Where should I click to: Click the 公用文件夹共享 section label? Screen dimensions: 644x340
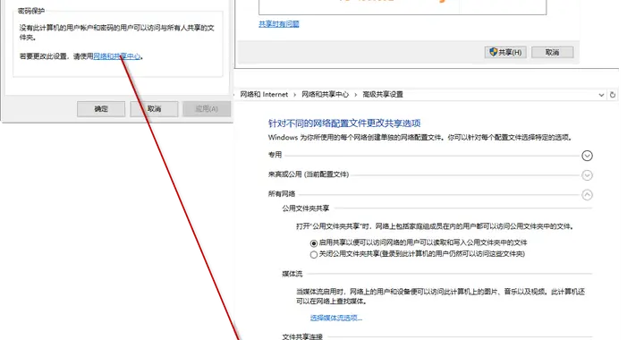coord(306,208)
